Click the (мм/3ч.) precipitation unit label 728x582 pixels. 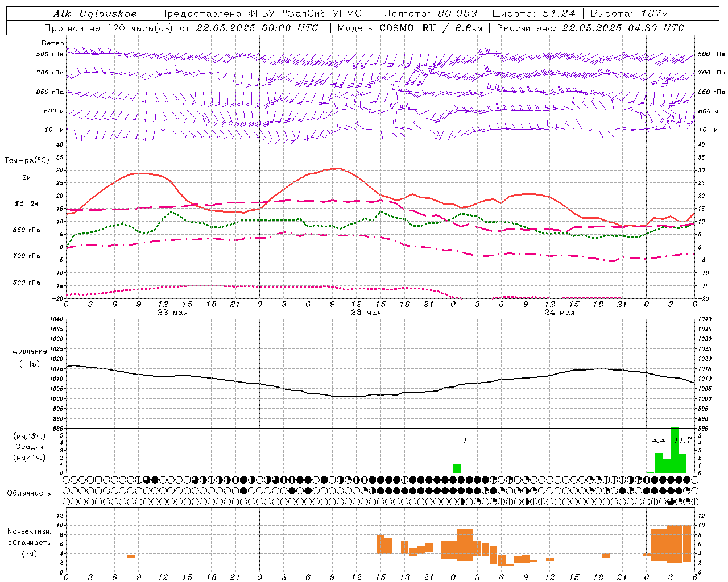pyautogui.click(x=30, y=436)
